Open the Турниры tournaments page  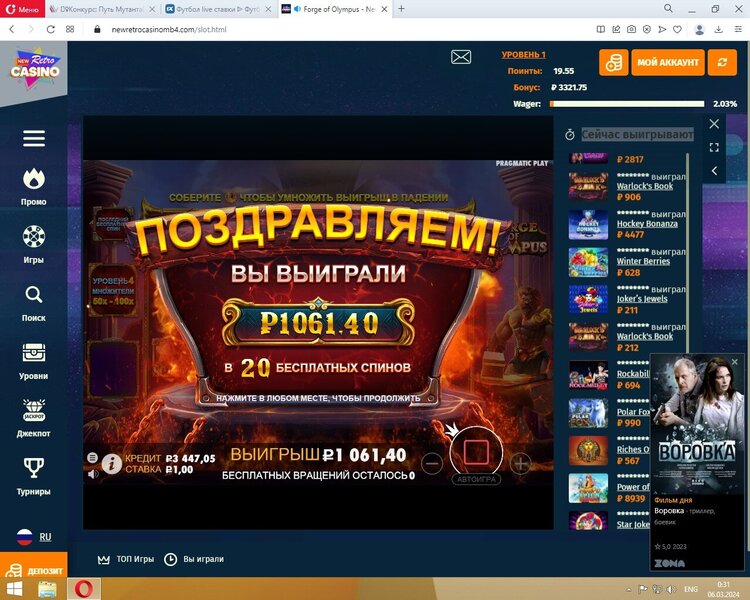[33, 477]
